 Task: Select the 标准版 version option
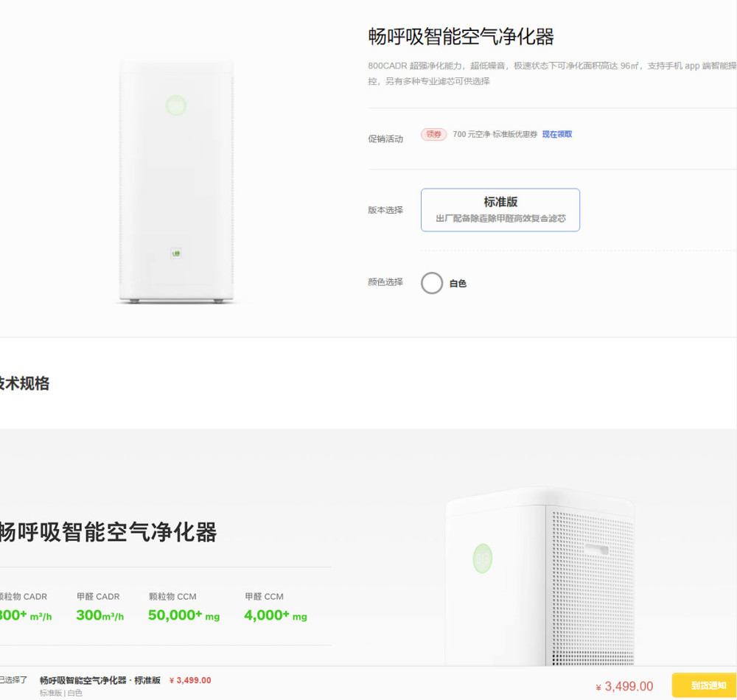(x=500, y=210)
